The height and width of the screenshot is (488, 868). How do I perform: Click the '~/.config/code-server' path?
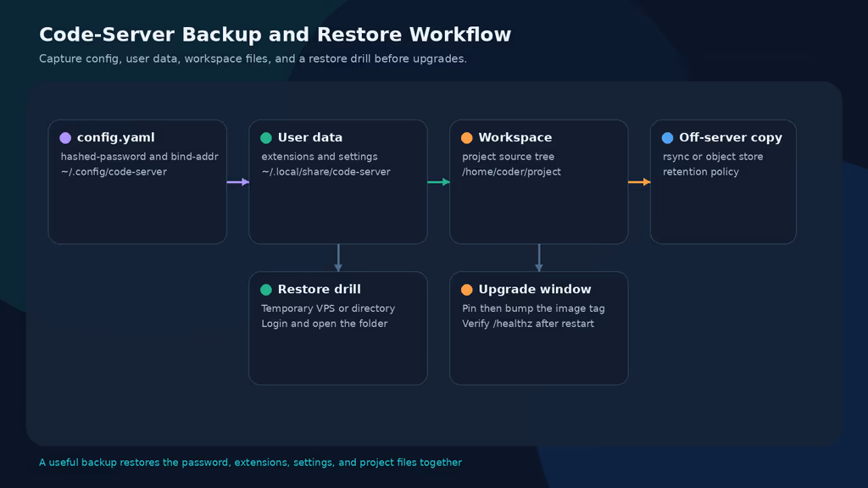click(x=114, y=171)
